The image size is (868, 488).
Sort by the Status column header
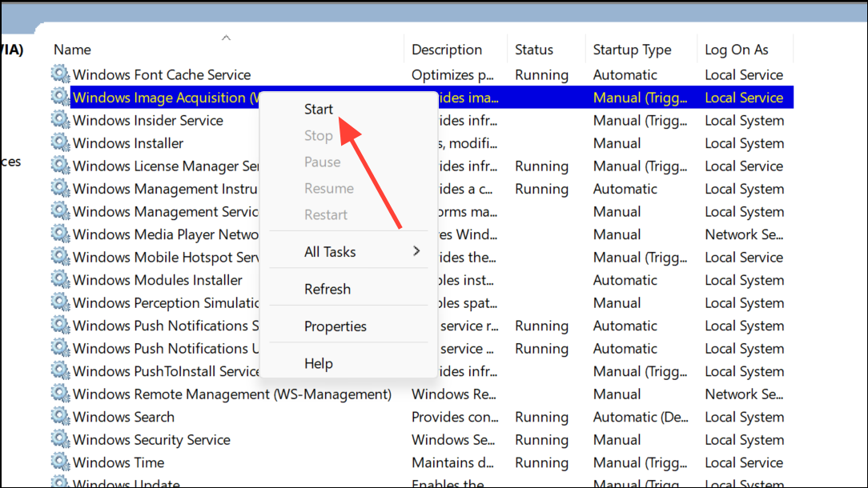(x=533, y=50)
